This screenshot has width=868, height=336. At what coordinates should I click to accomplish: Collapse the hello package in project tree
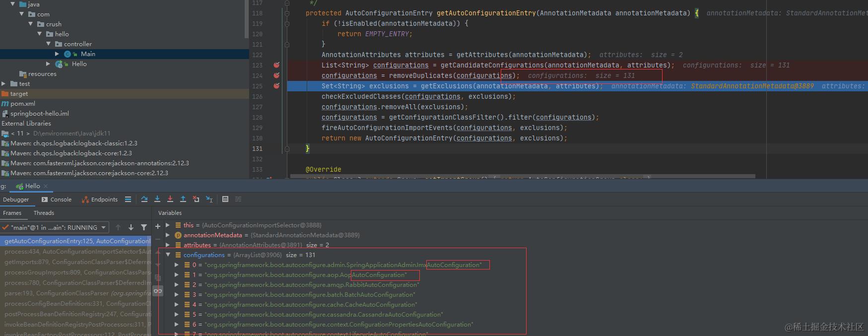click(x=40, y=34)
